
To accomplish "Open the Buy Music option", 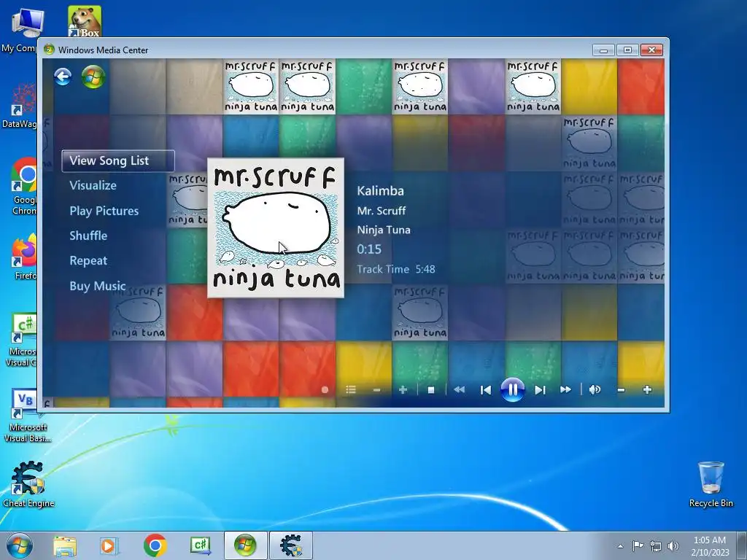I will point(98,286).
